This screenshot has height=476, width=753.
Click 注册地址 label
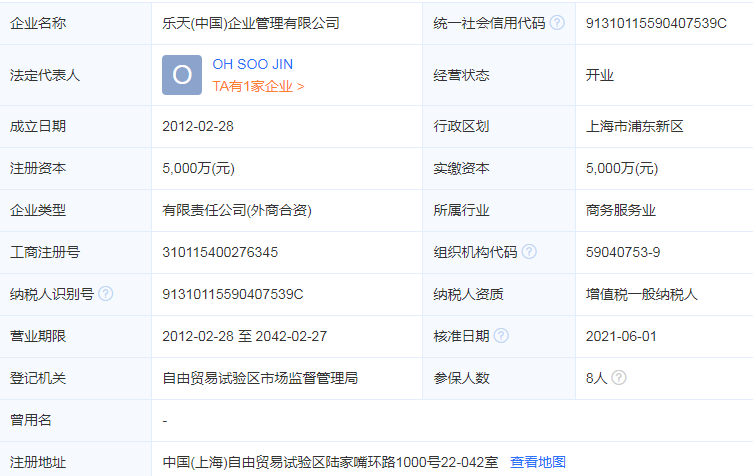click(x=38, y=462)
